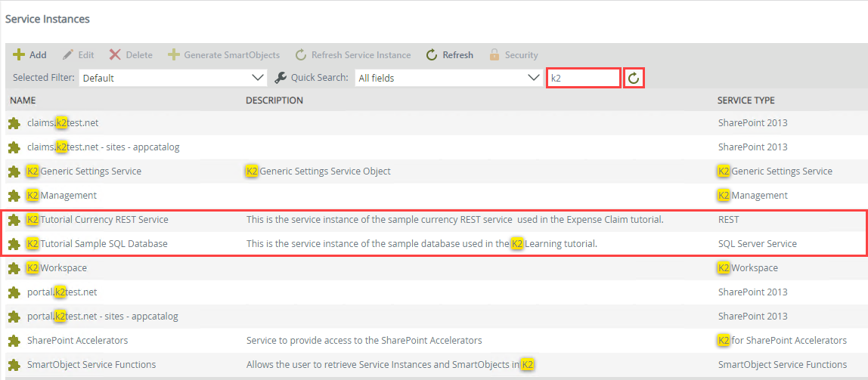Click the Quick Search wrench icon
Screen dimensions: 868x380
click(281, 78)
